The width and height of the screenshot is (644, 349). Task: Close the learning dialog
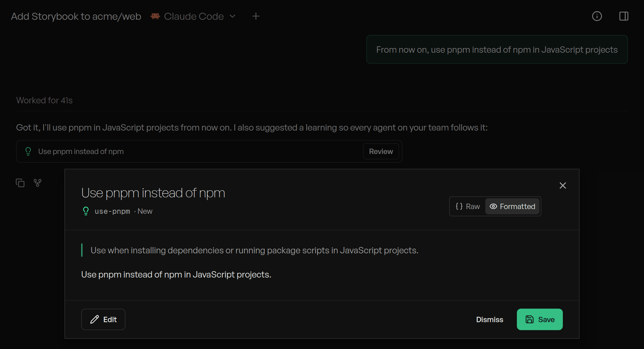[x=562, y=186]
